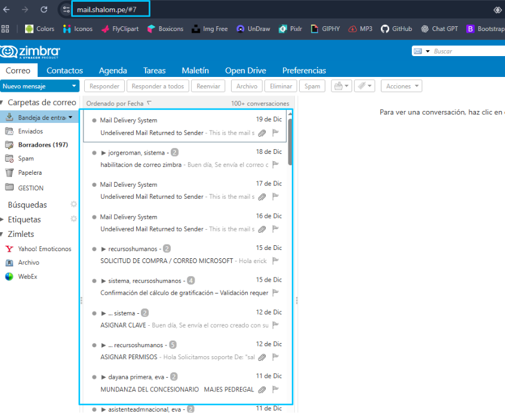Click the browser reload button
The width and height of the screenshot is (505, 420).
pyautogui.click(x=44, y=10)
